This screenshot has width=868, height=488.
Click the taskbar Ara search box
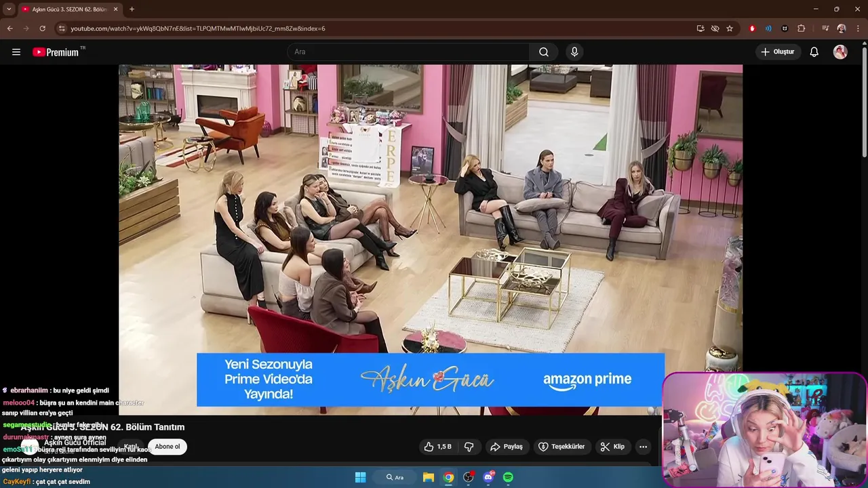pos(396,477)
